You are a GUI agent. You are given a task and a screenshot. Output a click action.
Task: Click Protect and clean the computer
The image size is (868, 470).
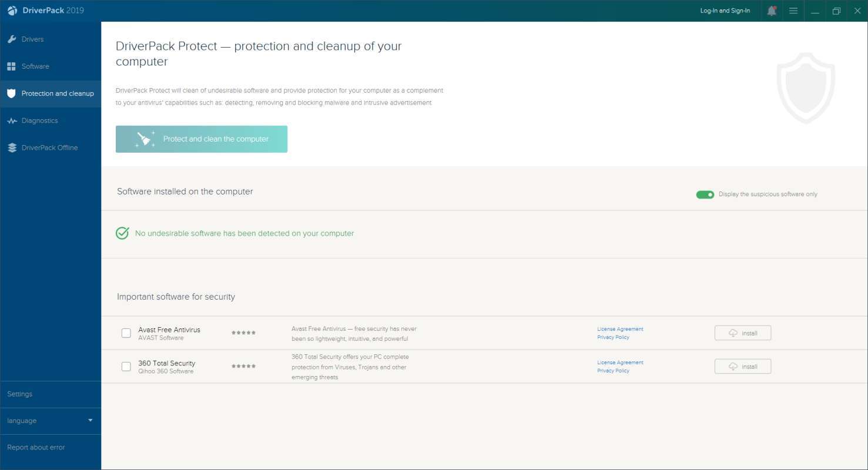(x=202, y=139)
